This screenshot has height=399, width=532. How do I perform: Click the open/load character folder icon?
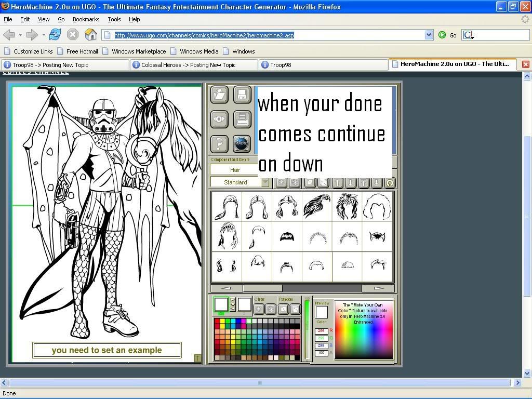click(x=219, y=95)
